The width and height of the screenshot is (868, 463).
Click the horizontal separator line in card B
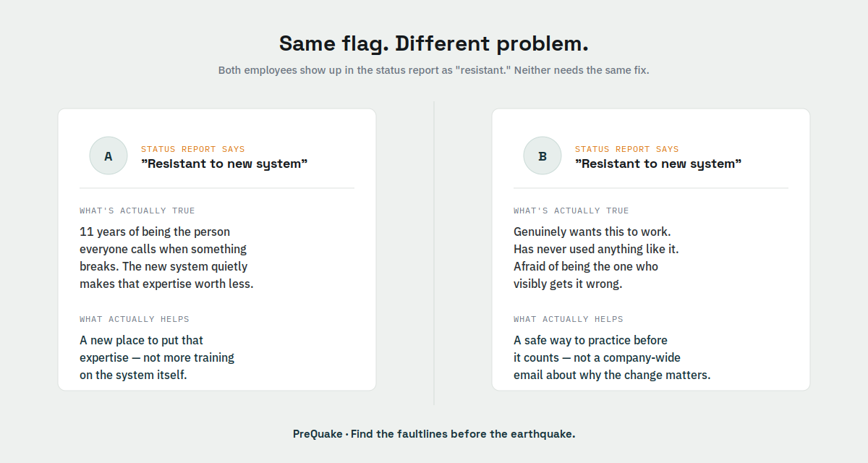pyautogui.click(x=651, y=188)
